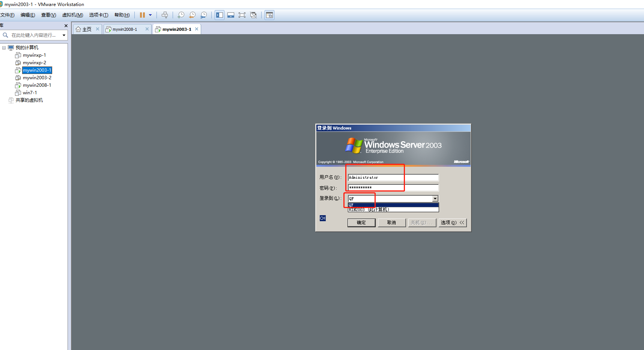Click the mywin2008-1 VM icon in the tree
The height and width of the screenshot is (350, 644).
pyautogui.click(x=18, y=85)
